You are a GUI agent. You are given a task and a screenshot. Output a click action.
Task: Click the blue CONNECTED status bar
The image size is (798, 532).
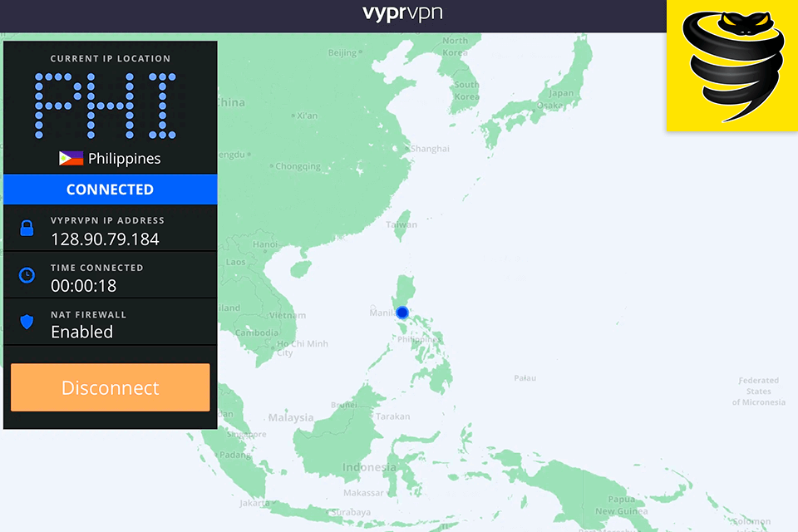[110, 190]
